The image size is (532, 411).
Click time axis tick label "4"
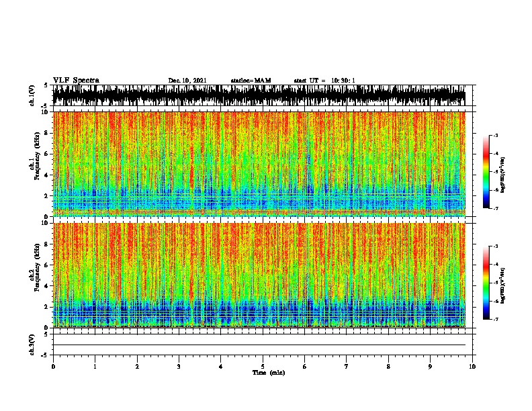(221, 367)
